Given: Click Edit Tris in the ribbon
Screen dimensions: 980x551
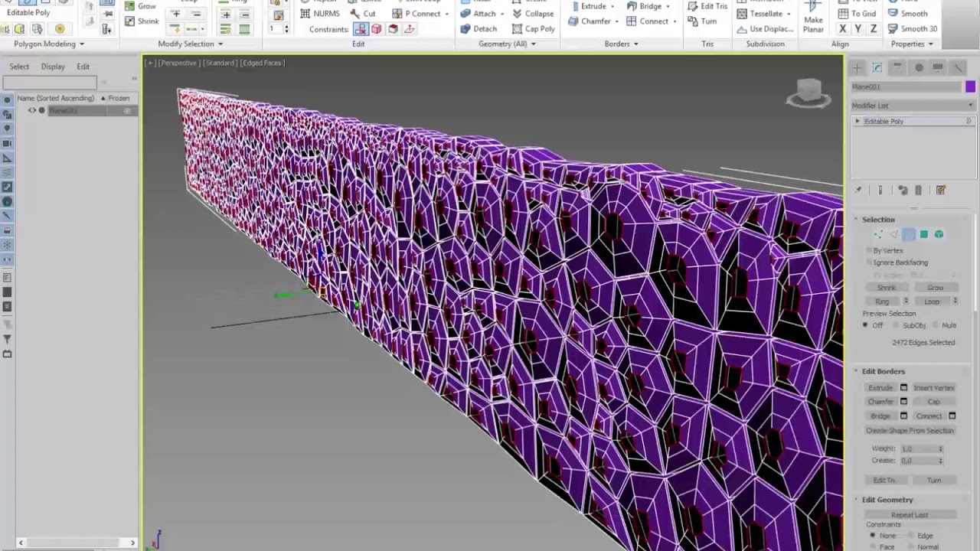Looking at the screenshot, I should tap(707, 6).
